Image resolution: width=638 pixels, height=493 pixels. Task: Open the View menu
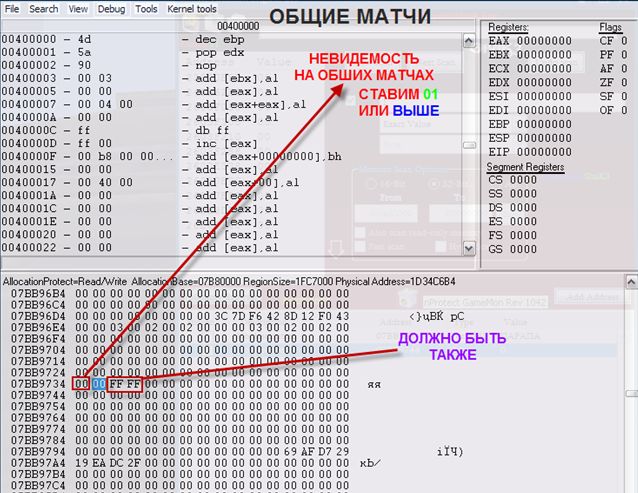coord(78,9)
